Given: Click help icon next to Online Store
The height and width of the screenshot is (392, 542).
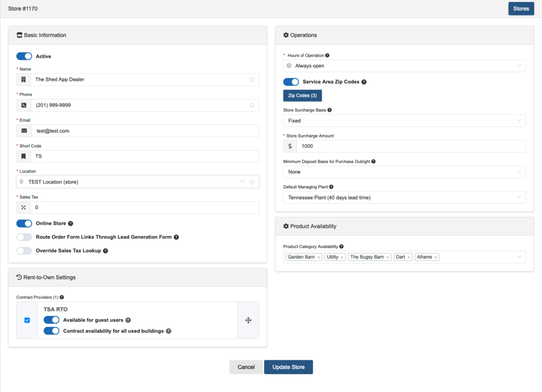Looking at the screenshot, I should point(70,224).
